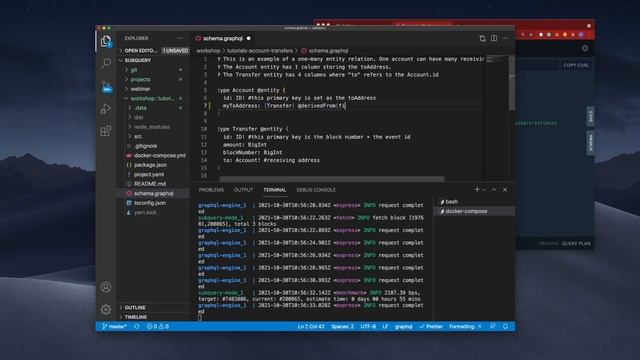Open the project.yaml file
This screenshot has width=640, height=360.
[x=153, y=174]
